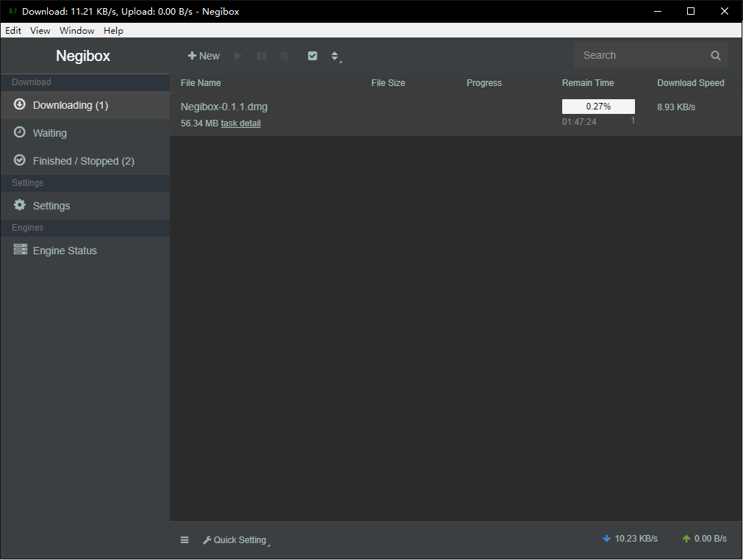743x560 pixels.
Task: Click the search magnifier icon
Action: (x=716, y=55)
